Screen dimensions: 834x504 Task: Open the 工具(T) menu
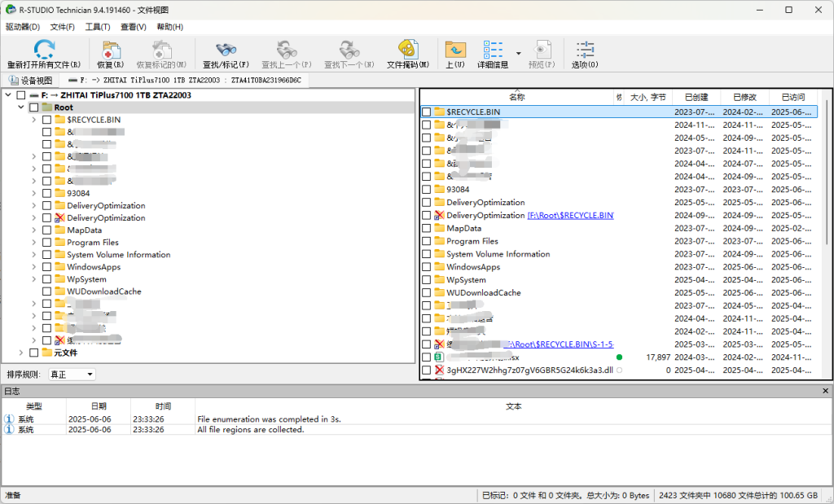(x=98, y=27)
